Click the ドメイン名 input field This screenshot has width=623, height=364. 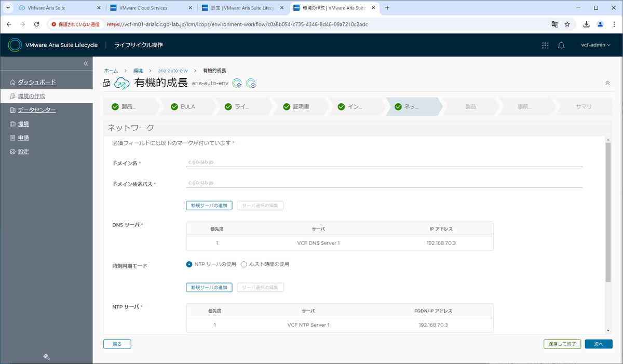point(384,162)
